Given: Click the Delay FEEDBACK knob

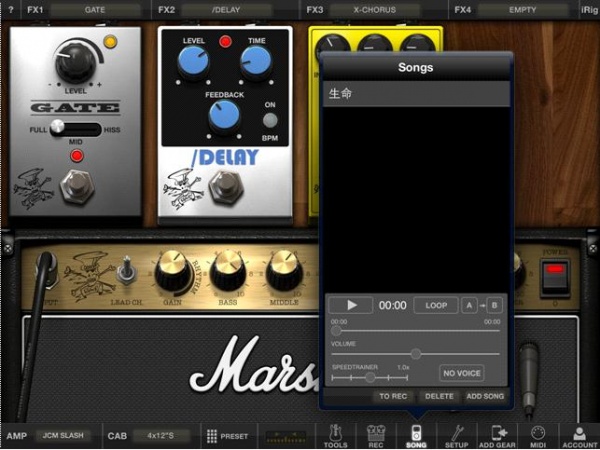Looking at the screenshot, I should tap(224, 116).
